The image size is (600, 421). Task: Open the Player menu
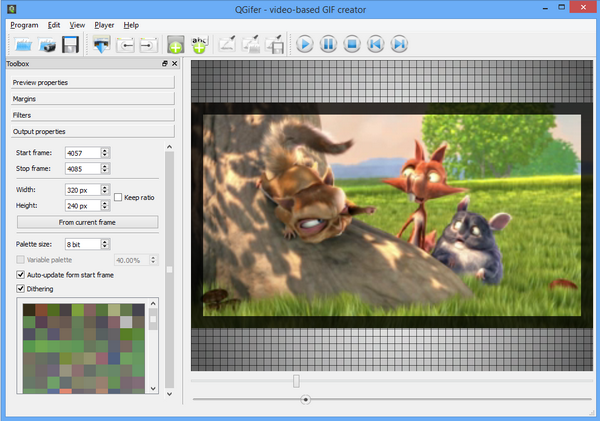pos(103,24)
